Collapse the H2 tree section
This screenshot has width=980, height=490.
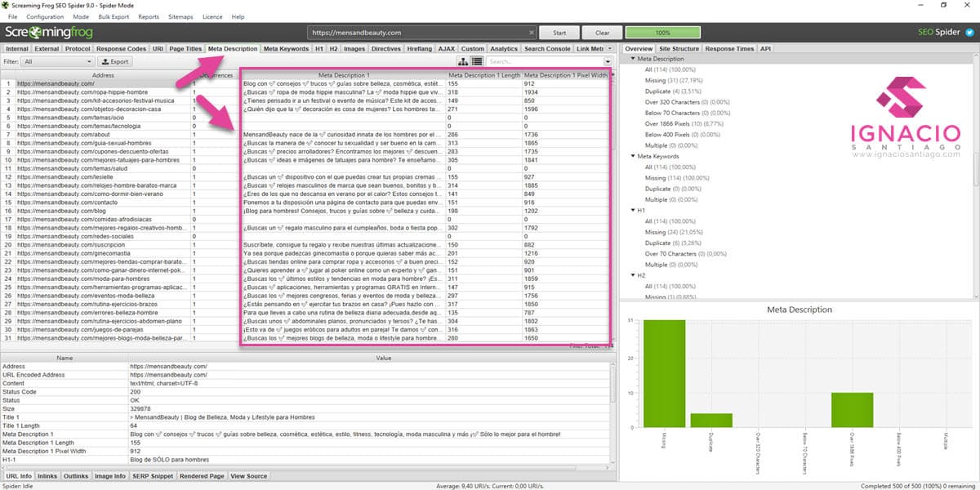click(631, 275)
